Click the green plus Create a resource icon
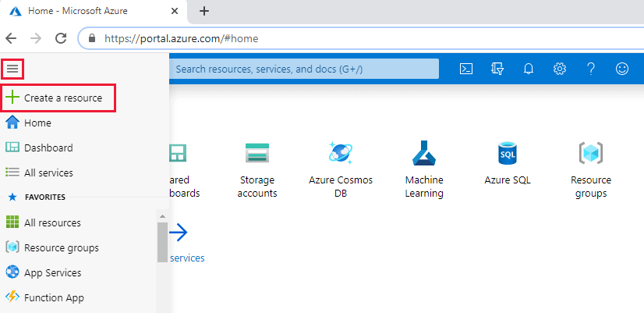 coord(13,98)
